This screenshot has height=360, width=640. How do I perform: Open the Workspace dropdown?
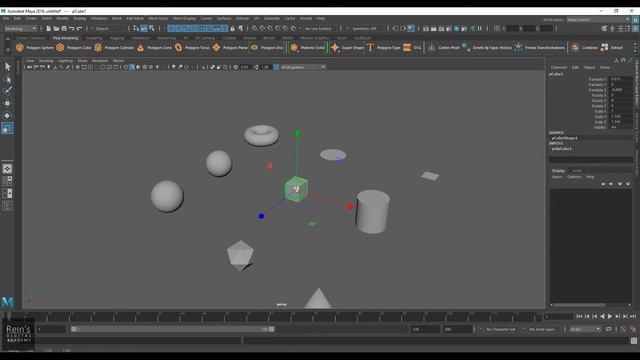[x=598, y=20]
